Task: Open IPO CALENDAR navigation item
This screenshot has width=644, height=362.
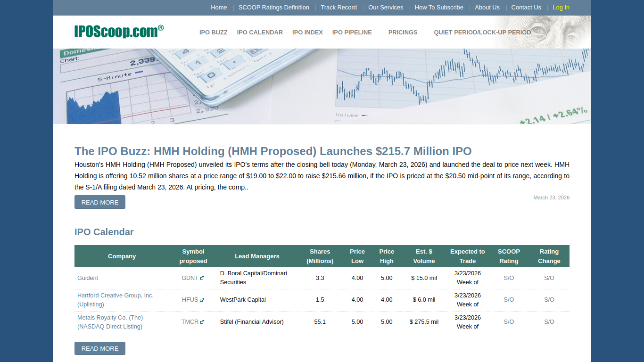Action: tap(260, 33)
